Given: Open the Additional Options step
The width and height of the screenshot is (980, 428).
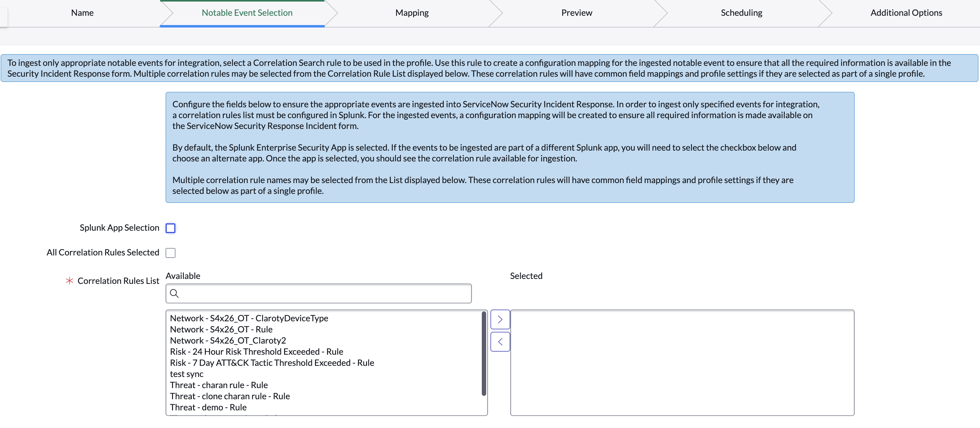Looking at the screenshot, I should pyautogui.click(x=906, y=13).
